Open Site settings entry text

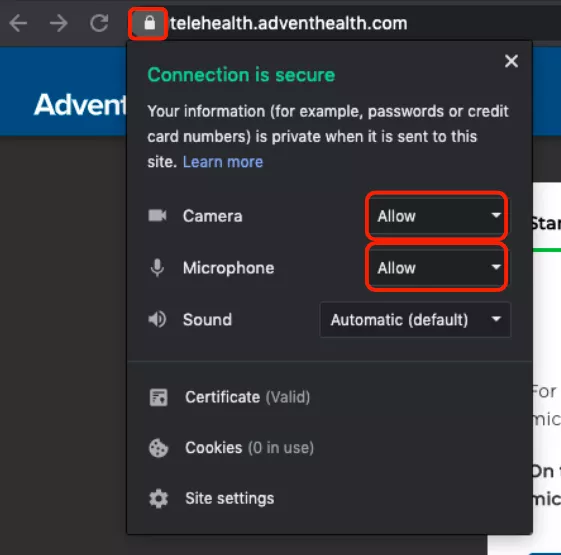pos(230,498)
